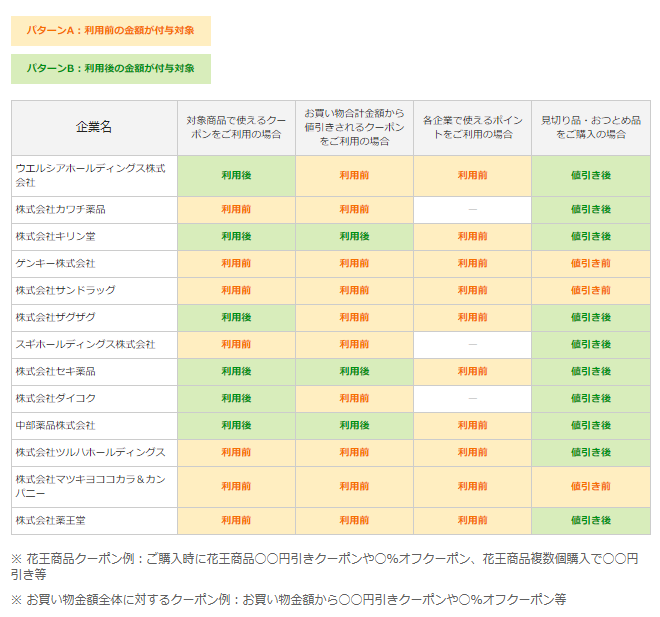Viewport: 660px width, 617px height.
Task: Click the パターンA legend label
Action: tap(111, 31)
